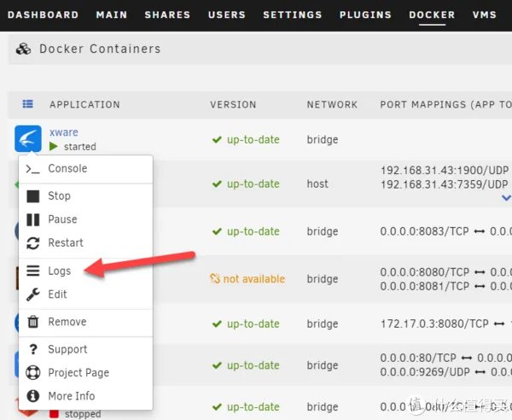
Task: Go to the VMS tab
Action: (x=484, y=15)
